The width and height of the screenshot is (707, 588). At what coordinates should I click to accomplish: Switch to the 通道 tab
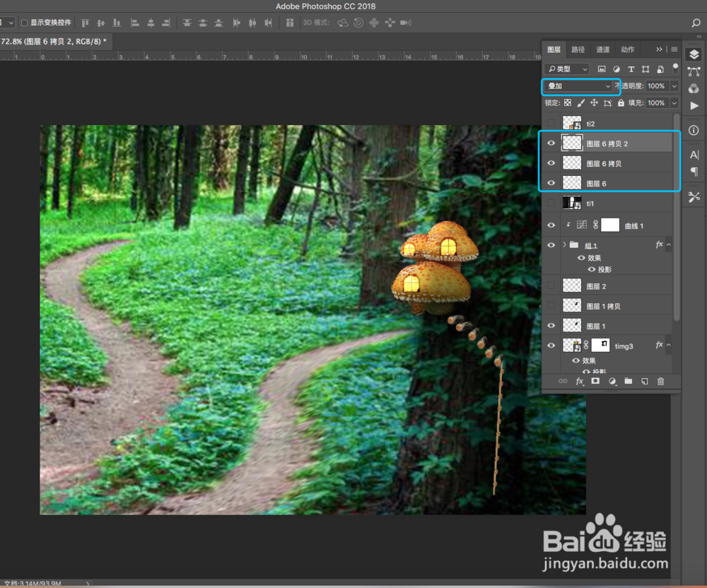[x=603, y=49]
